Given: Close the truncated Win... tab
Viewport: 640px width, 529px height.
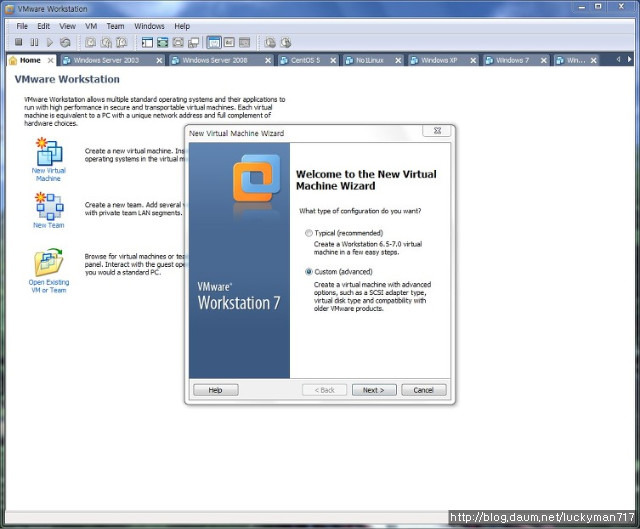Looking at the screenshot, I should 593,60.
